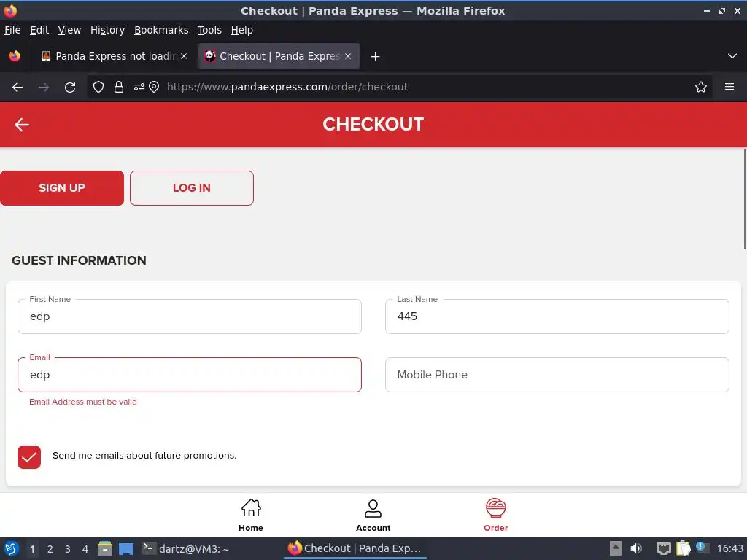Viewport: 747px width, 560px height.
Task: Switch to workspace 3 in the taskbar
Action: pyautogui.click(x=68, y=549)
